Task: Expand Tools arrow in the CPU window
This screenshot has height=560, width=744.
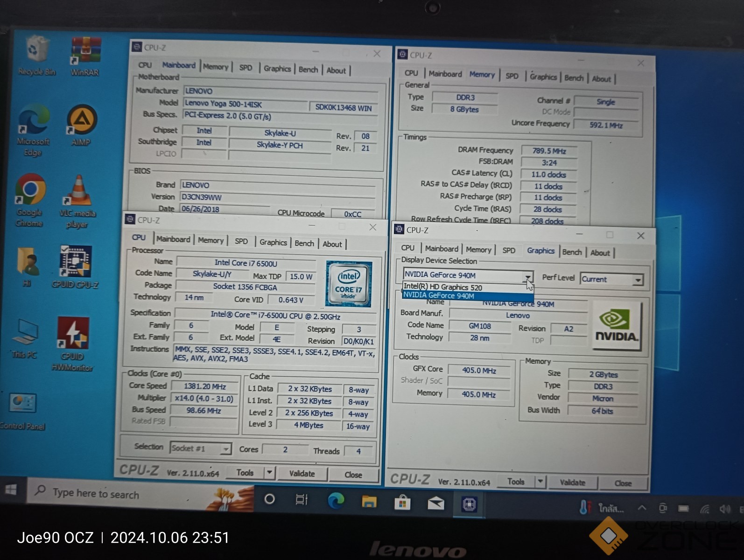Action: pyautogui.click(x=269, y=473)
